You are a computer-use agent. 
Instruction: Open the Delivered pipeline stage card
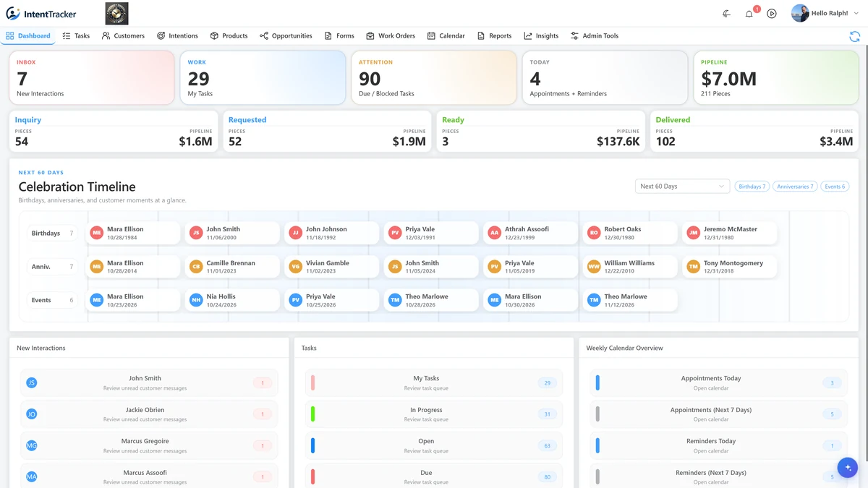pyautogui.click(x=754, y=132)
